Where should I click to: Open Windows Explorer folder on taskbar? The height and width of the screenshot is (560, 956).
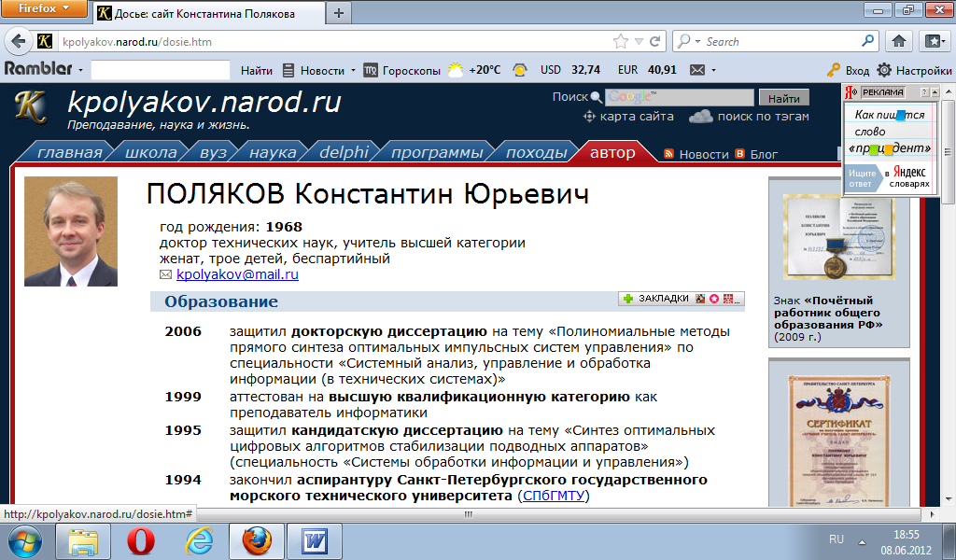click(83, 541)
